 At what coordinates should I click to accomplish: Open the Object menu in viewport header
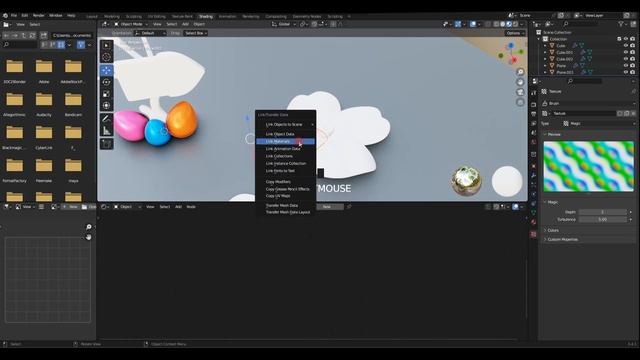(x=199, y=24)
